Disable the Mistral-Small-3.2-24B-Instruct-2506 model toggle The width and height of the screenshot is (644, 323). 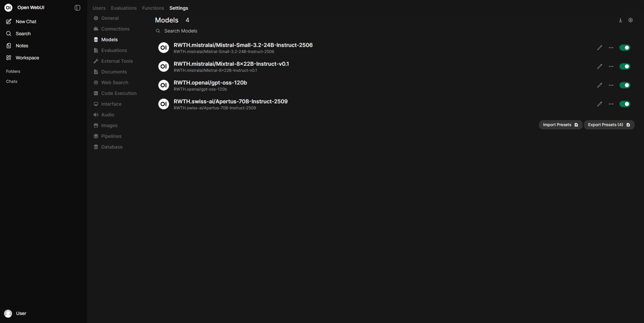625,48
